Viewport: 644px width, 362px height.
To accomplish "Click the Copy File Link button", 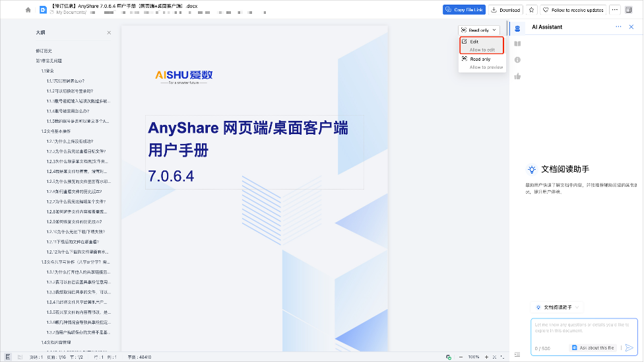I will click(x=465, y=10).
